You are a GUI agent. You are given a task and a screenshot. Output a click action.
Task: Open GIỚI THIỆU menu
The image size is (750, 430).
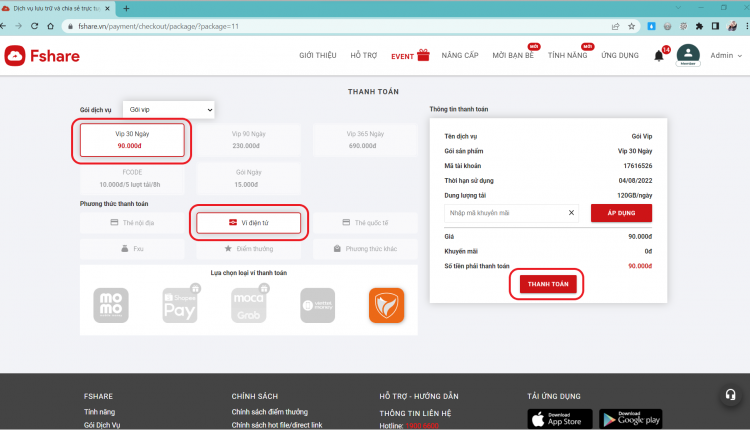[318, 55]
